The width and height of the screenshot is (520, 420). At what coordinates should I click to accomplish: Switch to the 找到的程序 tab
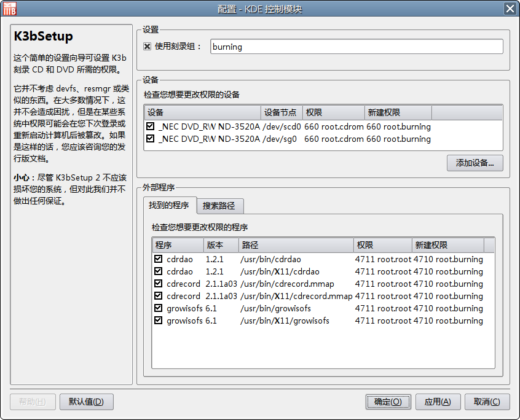click(x=169, y=205)
